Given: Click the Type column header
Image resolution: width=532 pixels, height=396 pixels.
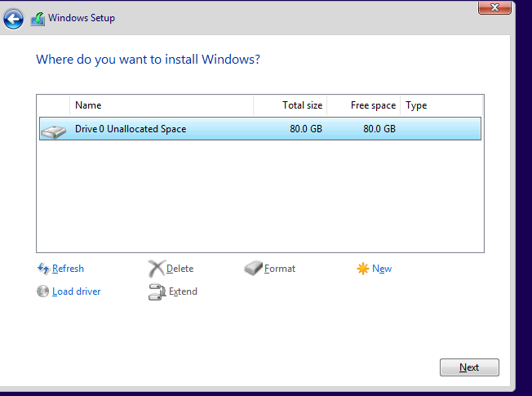Looking at the screenshot, I should (441, 105).
